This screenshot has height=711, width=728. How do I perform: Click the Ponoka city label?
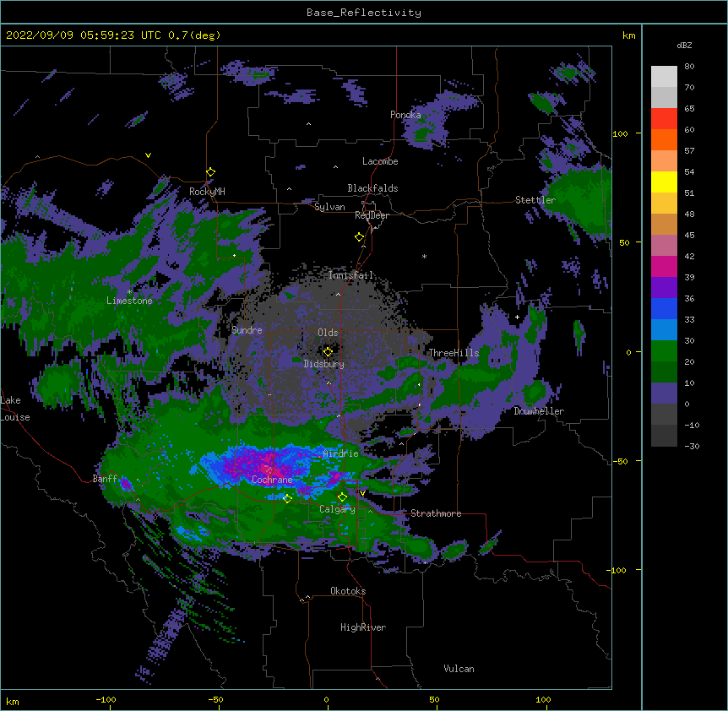click(405, 115)
